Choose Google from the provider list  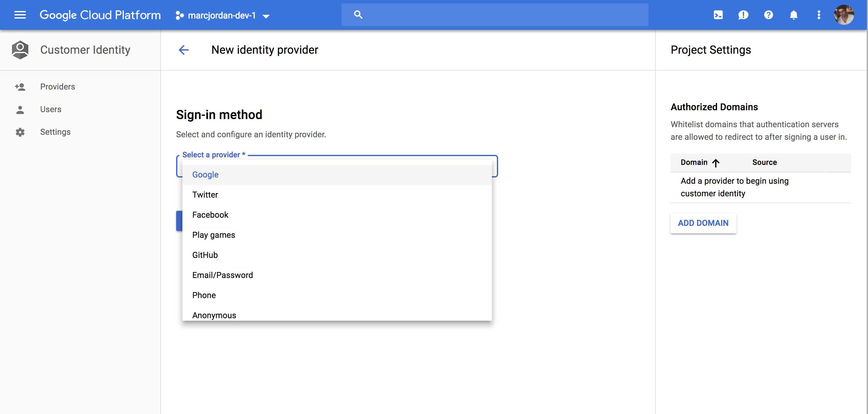(205, 175)
